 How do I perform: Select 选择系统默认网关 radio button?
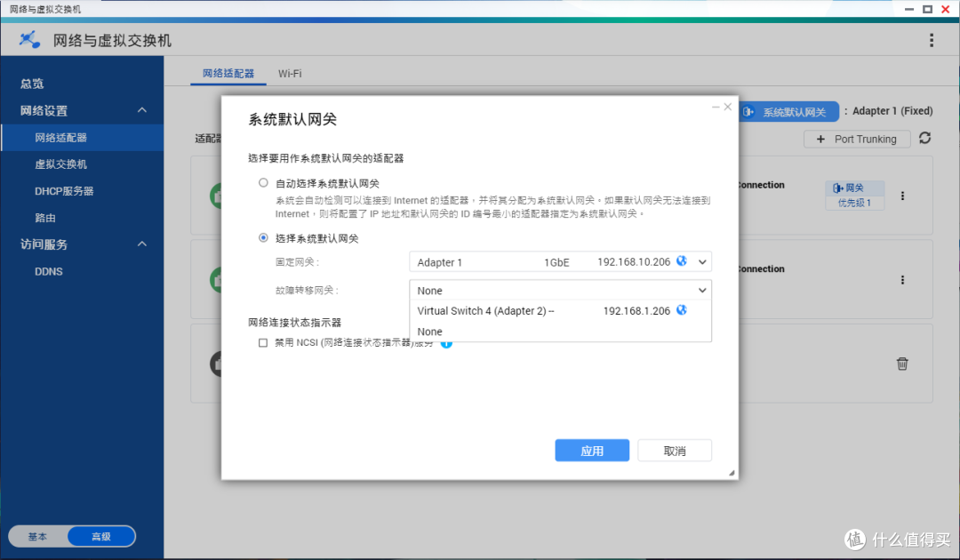[x=263, y=237]
